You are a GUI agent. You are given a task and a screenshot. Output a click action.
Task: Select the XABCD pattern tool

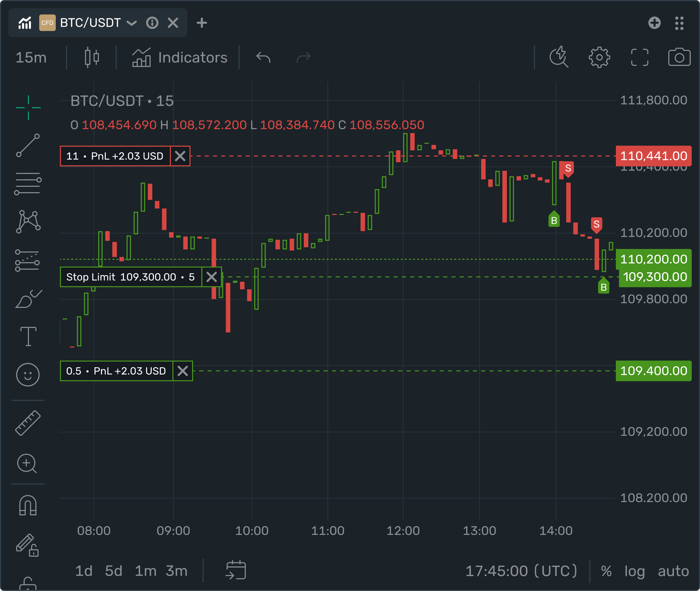click(x=28, y=222)
